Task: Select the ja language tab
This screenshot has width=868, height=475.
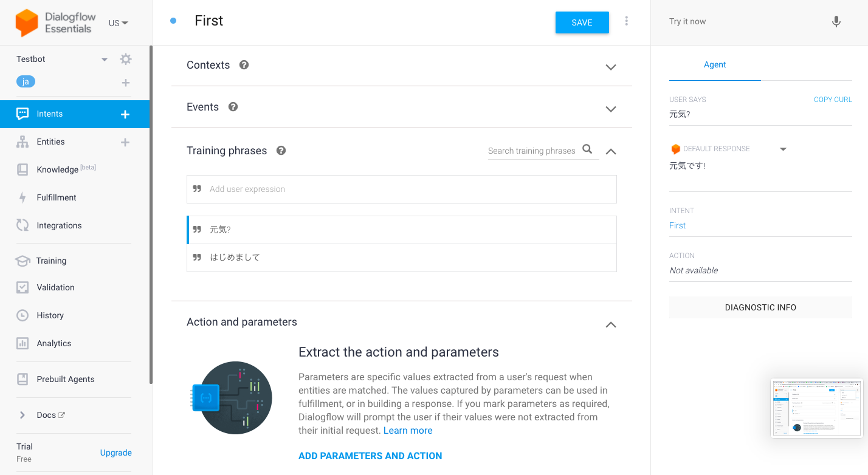Action: pyautogui.click(x=26, y=81)
